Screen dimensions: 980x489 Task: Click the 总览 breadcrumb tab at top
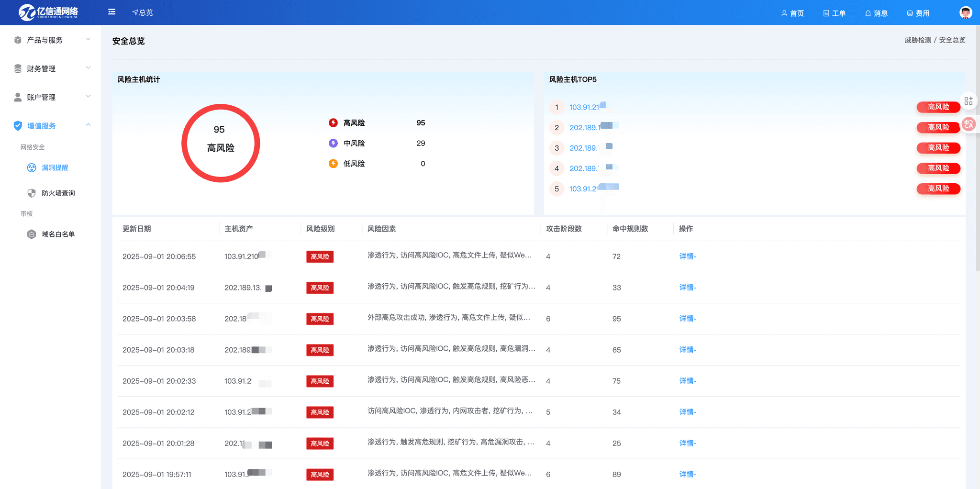[x=143, y=12]
